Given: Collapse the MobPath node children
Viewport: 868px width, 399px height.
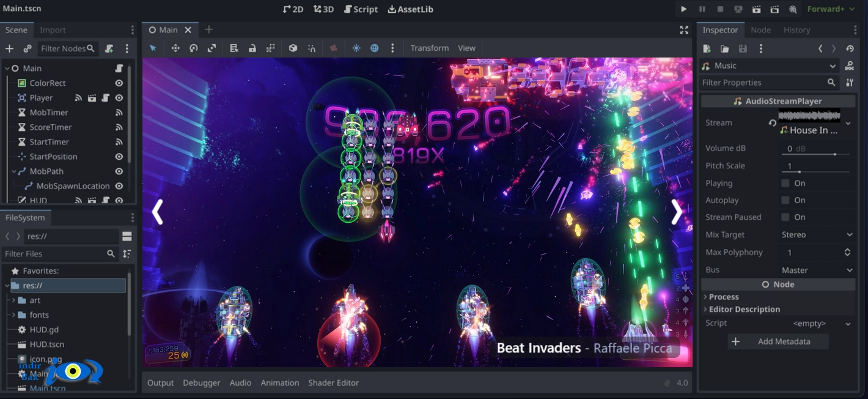Looking at the screenshot, I should coord(14,171).
